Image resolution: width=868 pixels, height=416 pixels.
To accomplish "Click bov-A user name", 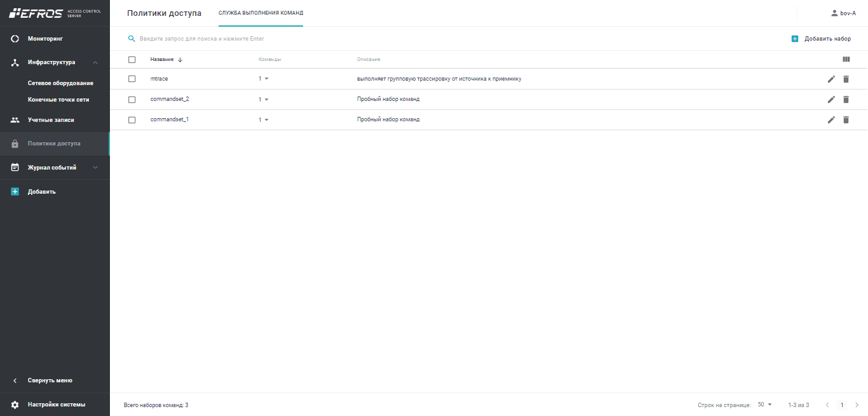I will click(848, 13).
